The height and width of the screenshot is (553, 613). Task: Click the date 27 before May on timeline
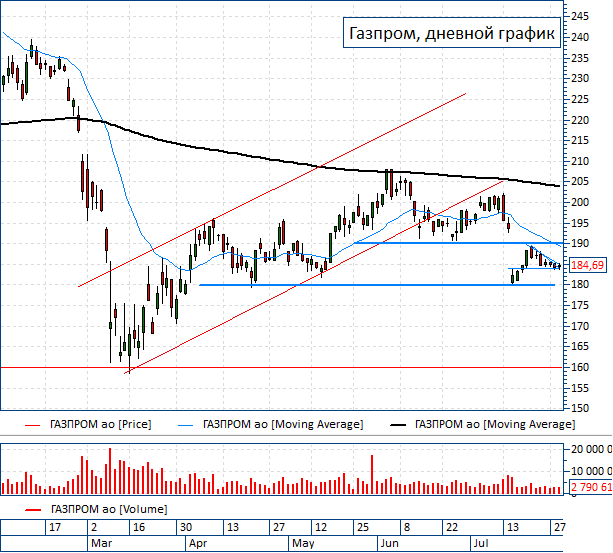[x=279, y=527]
